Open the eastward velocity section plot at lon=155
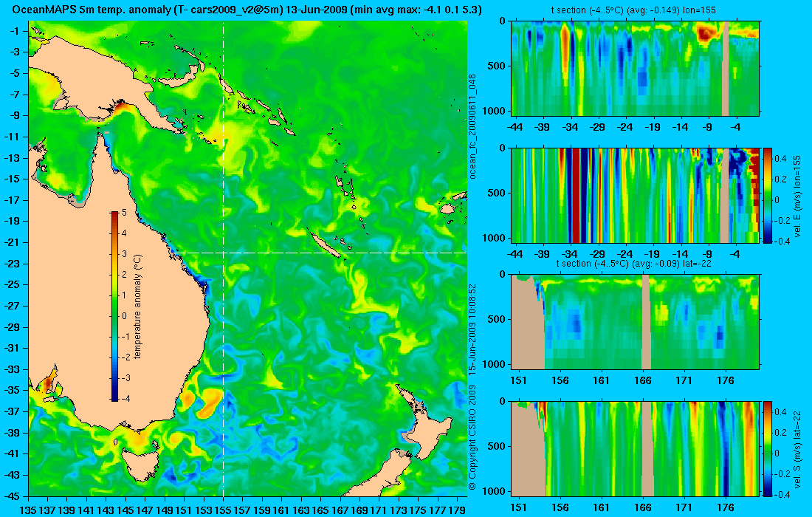Image resolution: width=812 pixels, height=517 pixels. (636, 195)
